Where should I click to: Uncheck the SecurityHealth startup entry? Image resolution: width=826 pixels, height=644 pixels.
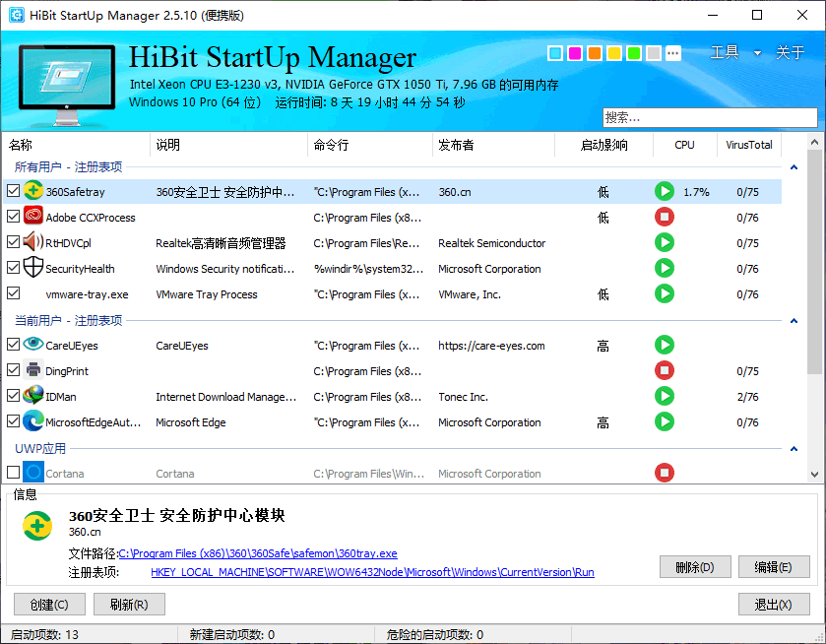(x=13, y=267)
